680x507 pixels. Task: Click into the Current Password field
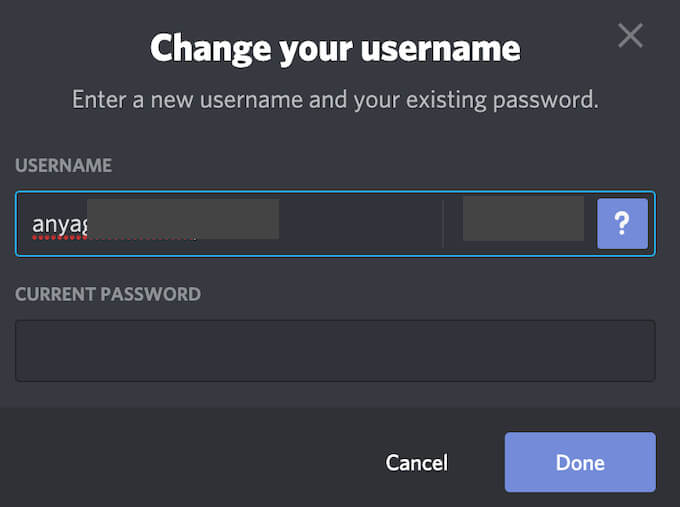pyautogui.click(x=335, y=350)
